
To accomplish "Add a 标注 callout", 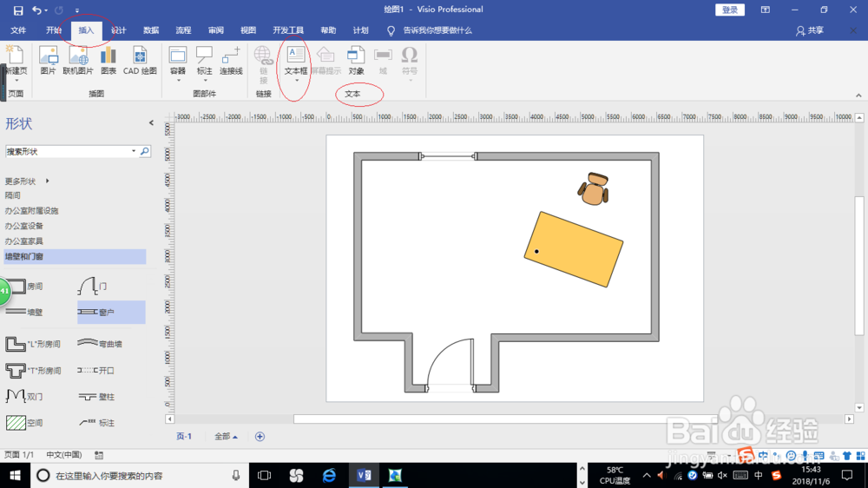I will pos(204,62).
